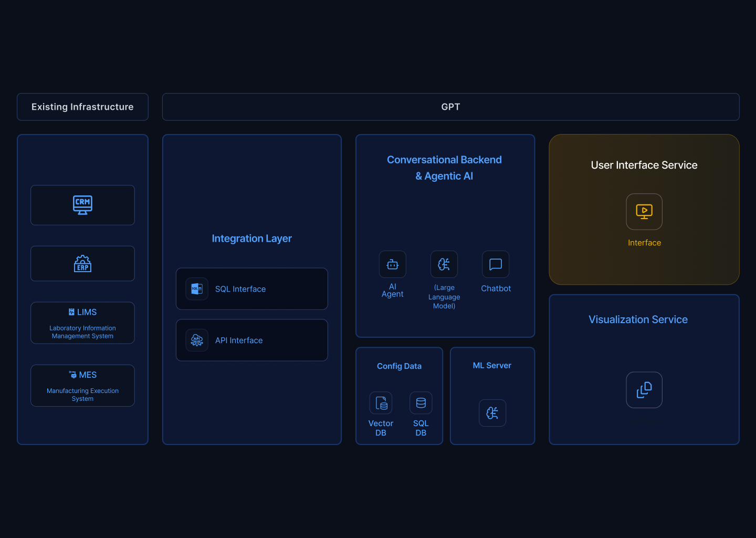Click the SQL DB database icon
Screen dimensions: 756x538
point(421,403)
